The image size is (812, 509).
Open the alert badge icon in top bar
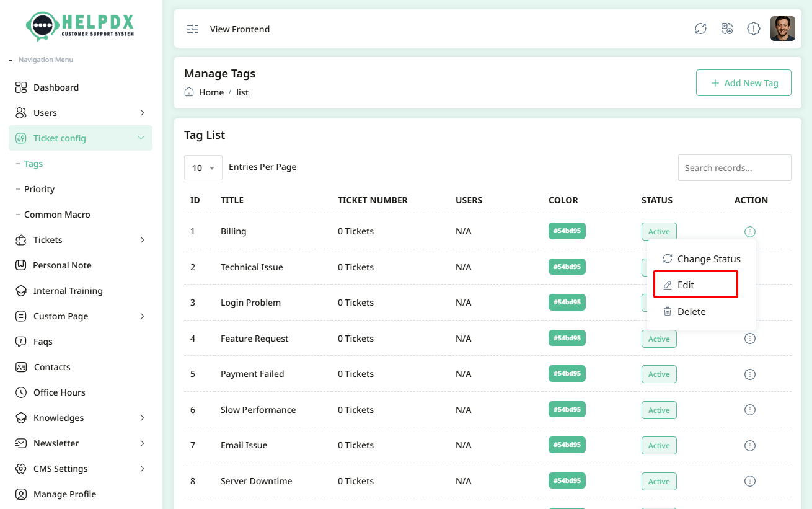tap(754, 29)
